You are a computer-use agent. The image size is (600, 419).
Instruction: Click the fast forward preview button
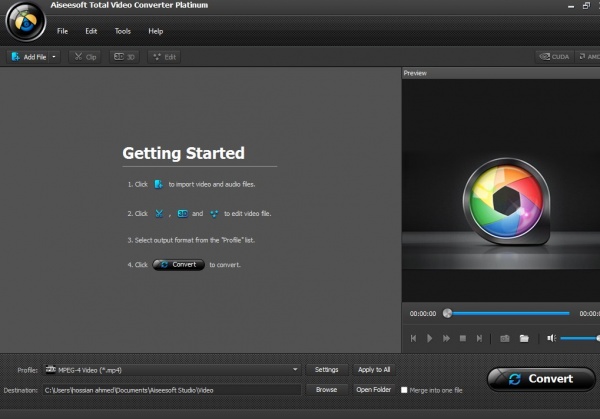[x=446, y=338]
